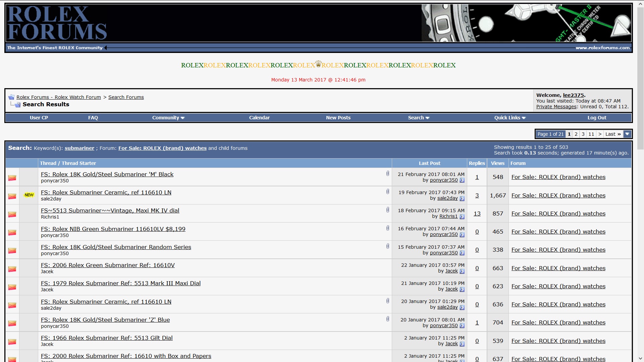Click the submariner keyword link
This screenshot has width=644, height=362.
[x=79, y=148]
